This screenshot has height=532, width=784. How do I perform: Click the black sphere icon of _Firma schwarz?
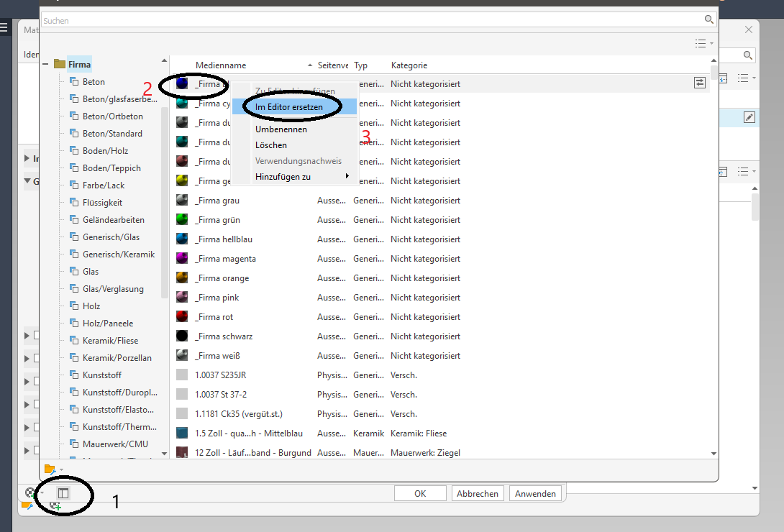coord(182,336)
